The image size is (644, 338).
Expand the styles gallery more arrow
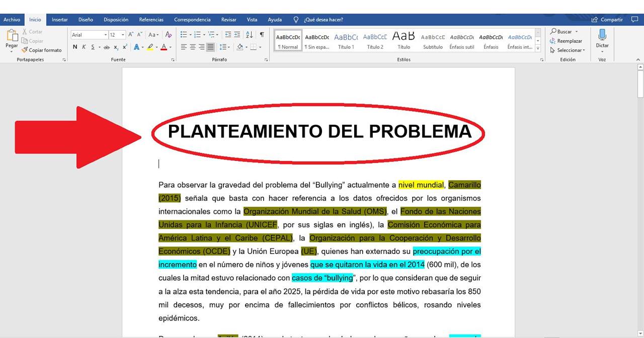[x=538, y=48]
